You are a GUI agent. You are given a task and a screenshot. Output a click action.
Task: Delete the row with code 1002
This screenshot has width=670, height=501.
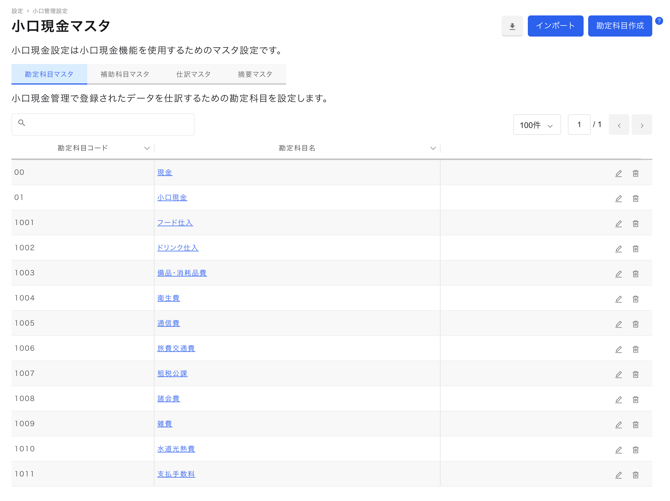click(x=635, y=249)
